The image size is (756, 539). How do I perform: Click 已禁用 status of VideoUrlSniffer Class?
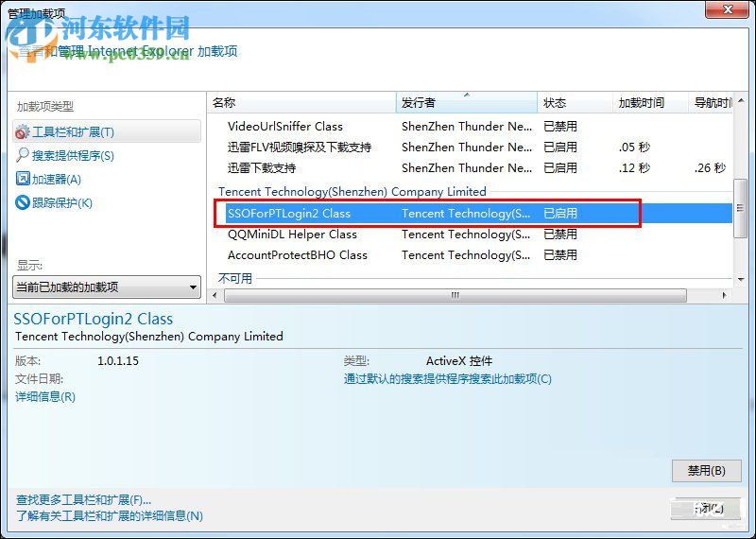point(559,127)
